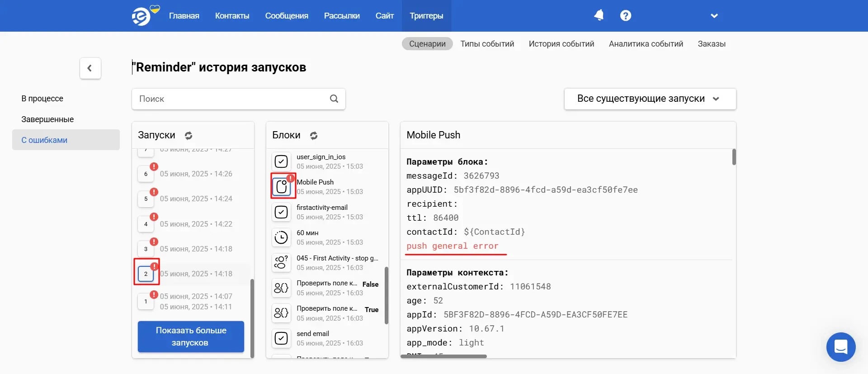Click the eSputnik logo in header
Screen dimensions: 868x374
point(145,16)
